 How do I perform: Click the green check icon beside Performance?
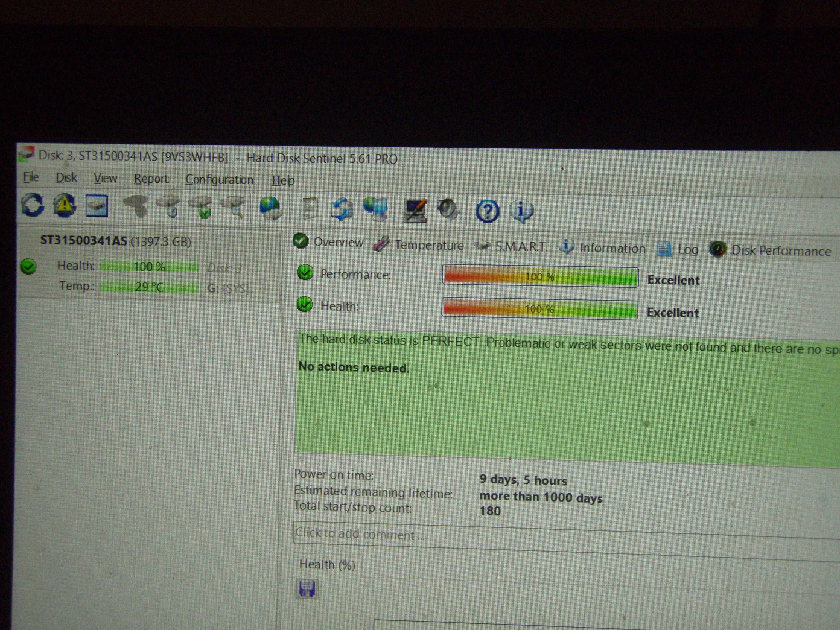click(305, 272)
